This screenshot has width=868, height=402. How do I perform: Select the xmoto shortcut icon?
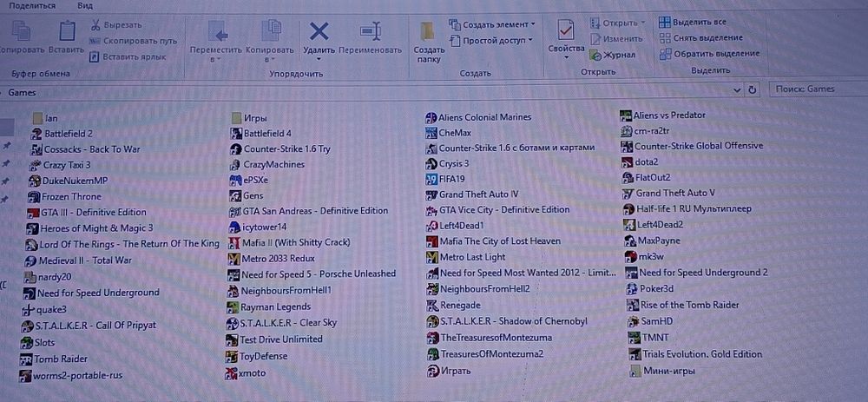pos(232,373)
